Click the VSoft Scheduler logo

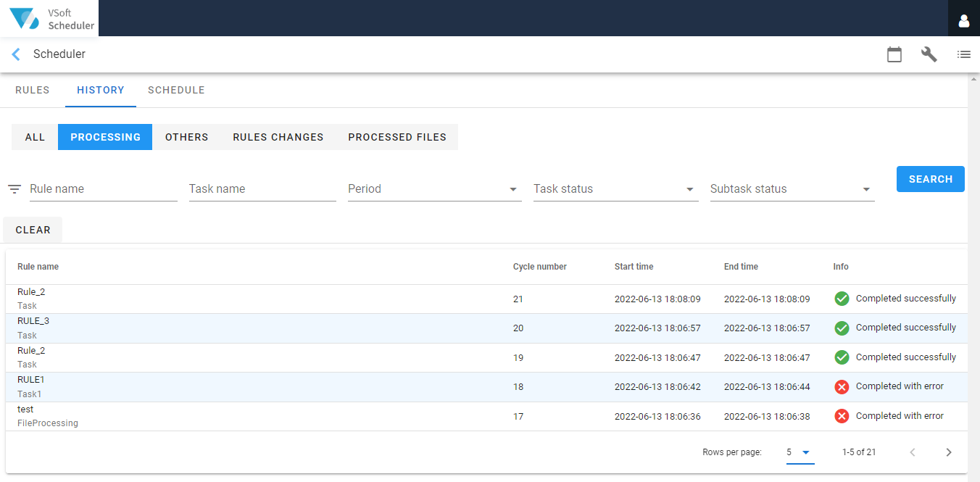(x=49, y=18)
